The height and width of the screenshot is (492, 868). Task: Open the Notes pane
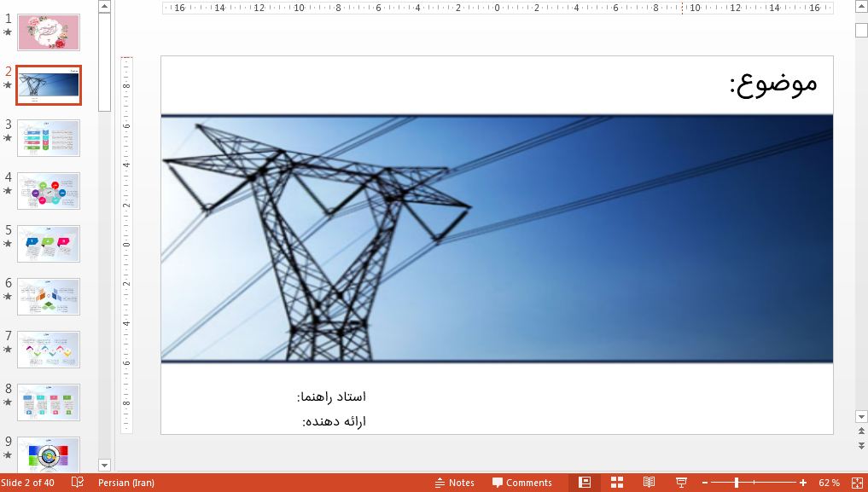[455, 483]
